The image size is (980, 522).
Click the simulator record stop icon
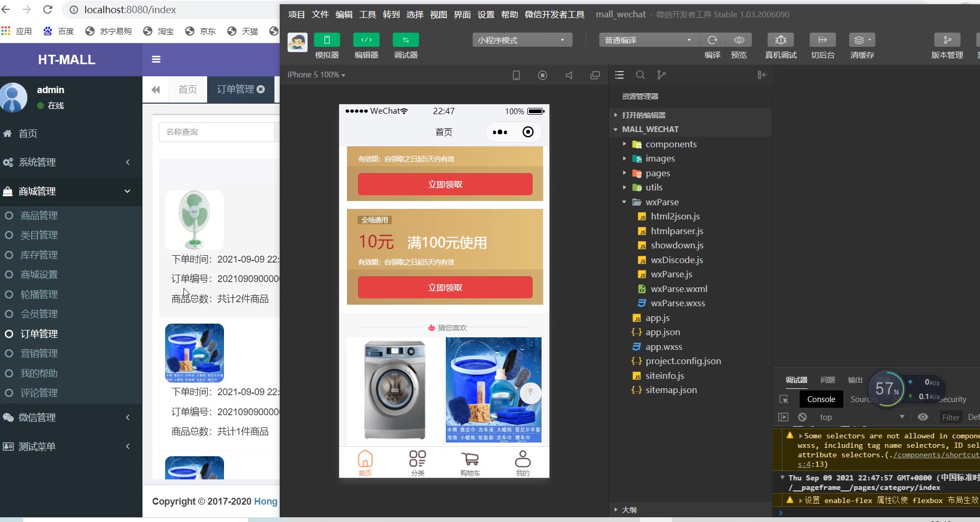[543, 75]
